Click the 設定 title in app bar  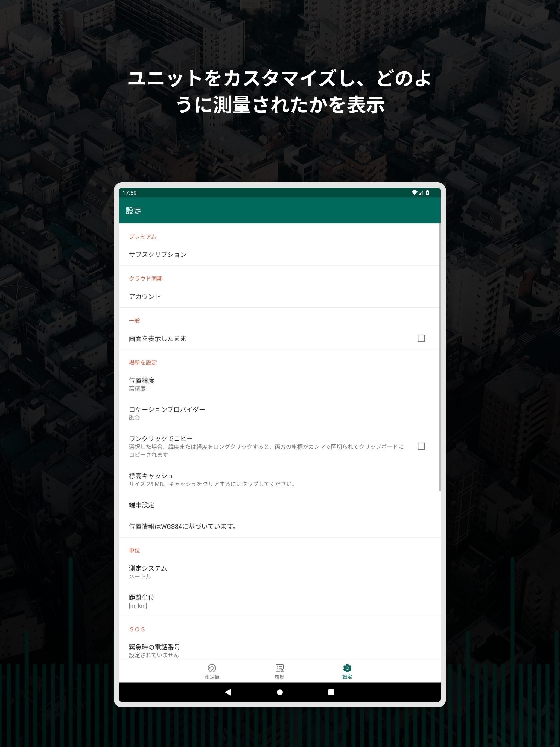coord(134,211)
